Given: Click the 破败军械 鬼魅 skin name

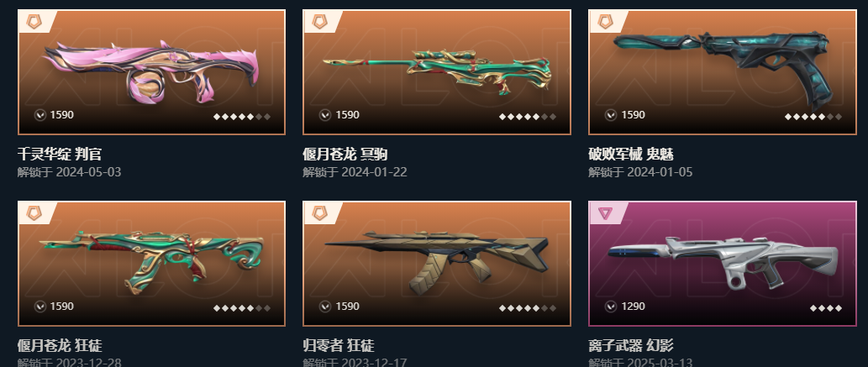Looking at the screenshot, I should coord(630,154).
